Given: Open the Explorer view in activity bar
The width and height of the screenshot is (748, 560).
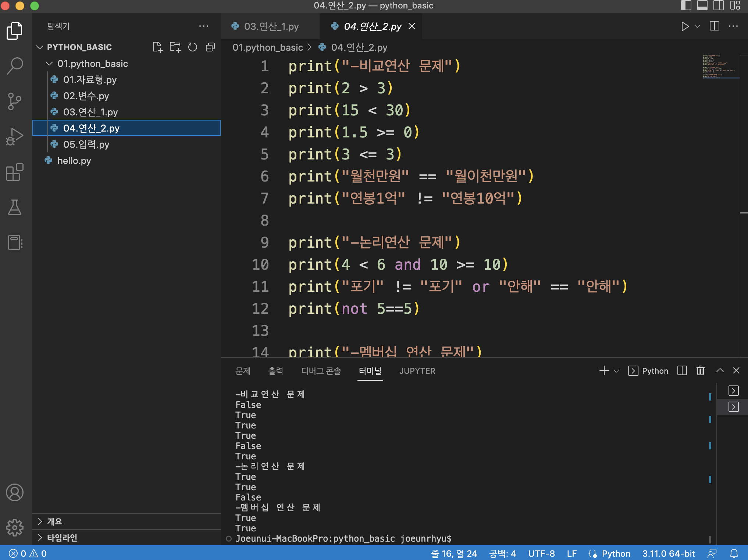Looking at the screenshot, I should tap(15, 31).
